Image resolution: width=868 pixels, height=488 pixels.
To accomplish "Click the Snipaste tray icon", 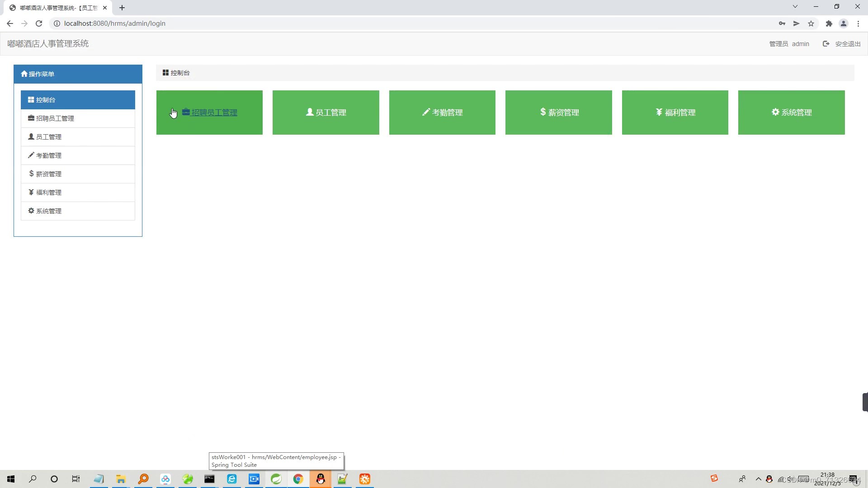I will 713,478.
